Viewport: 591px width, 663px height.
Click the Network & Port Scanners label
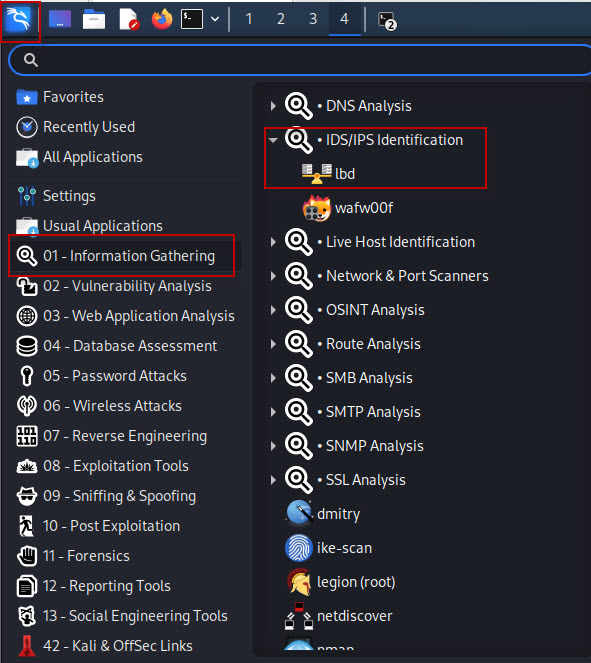tap(407, 276)
